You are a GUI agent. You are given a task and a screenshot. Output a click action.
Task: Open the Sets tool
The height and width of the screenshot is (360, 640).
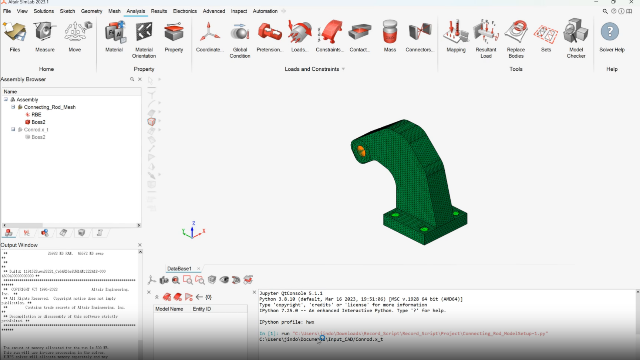546,37
